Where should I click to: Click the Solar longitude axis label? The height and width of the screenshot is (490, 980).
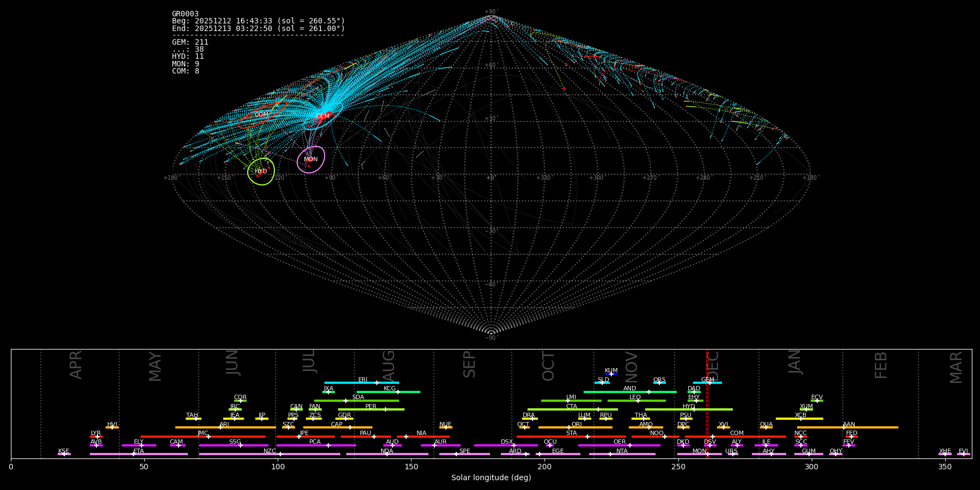coord(491,478)
